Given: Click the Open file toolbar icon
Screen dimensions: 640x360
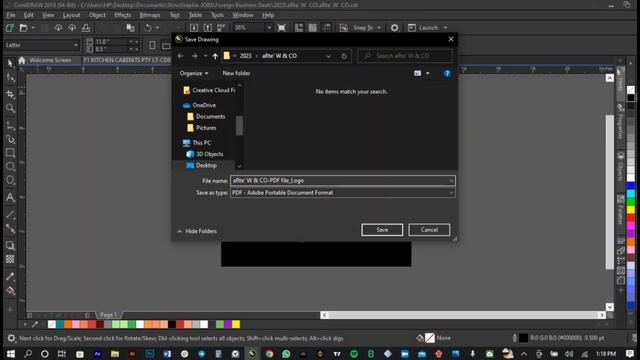Looking at the screenshot, I should 24,28.
